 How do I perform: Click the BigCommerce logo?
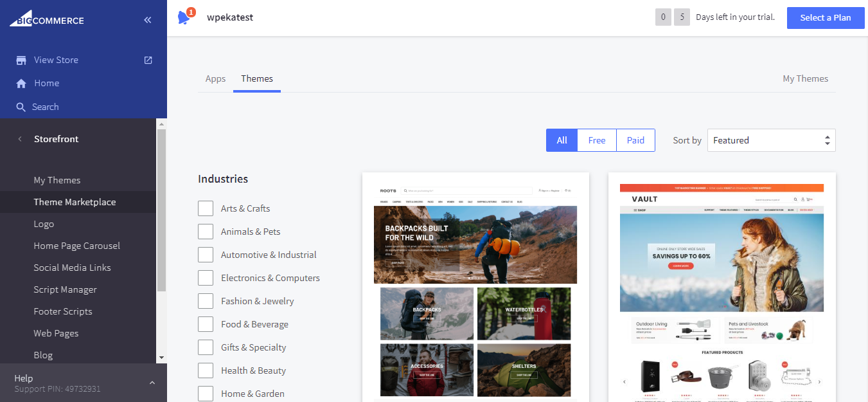[46, 19]
